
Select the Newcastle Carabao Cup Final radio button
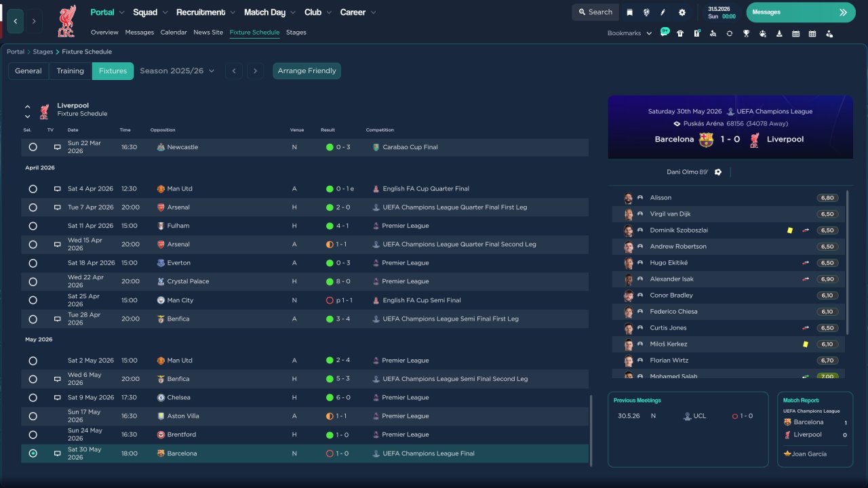[x=33, y=147]
